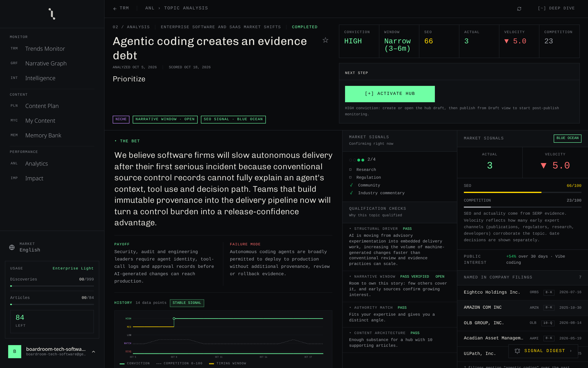This screenshot has width=588, height=368.
Task: Open the Memory Bank page
Action: point(52,135)
